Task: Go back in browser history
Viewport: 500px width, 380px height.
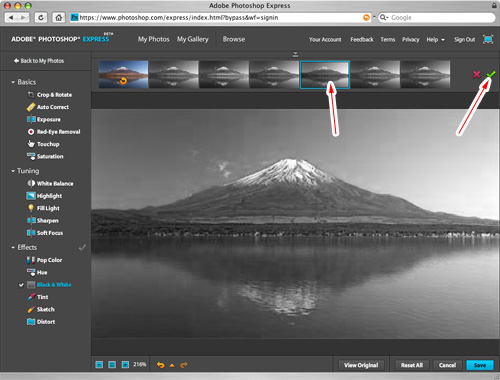Action: tap(11, 17)
